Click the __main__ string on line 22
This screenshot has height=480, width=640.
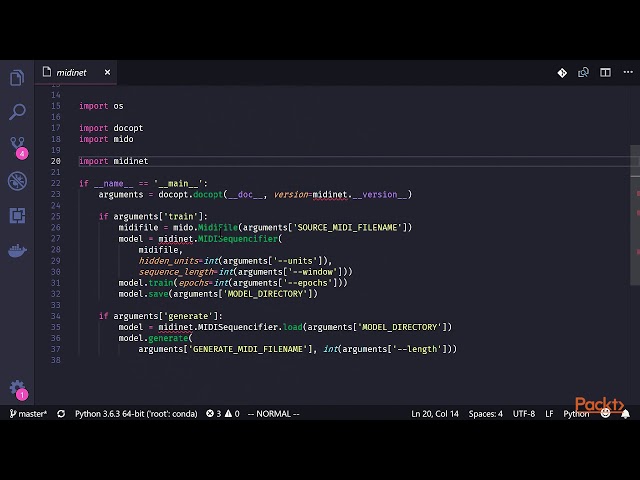pos(178,184)
